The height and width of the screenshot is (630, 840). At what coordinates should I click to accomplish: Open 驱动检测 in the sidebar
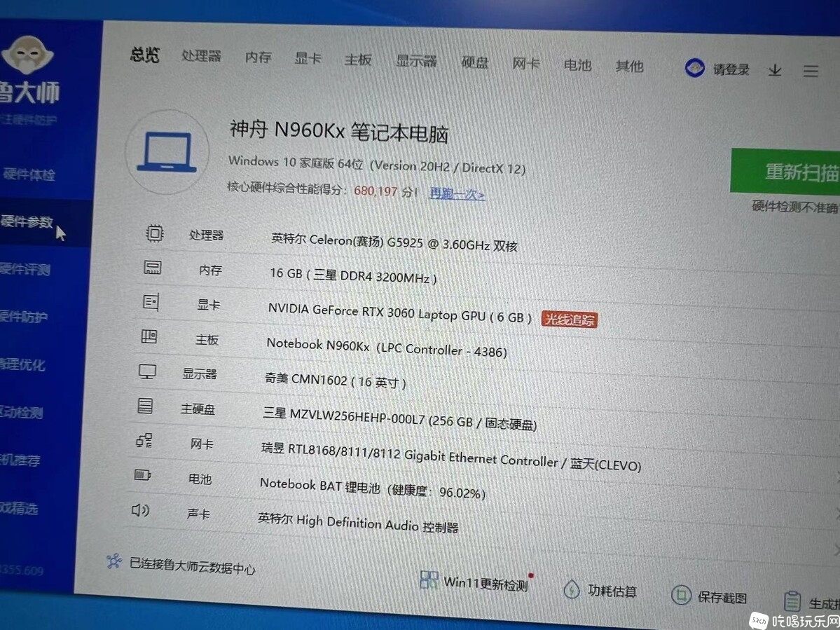coord(21,413)
